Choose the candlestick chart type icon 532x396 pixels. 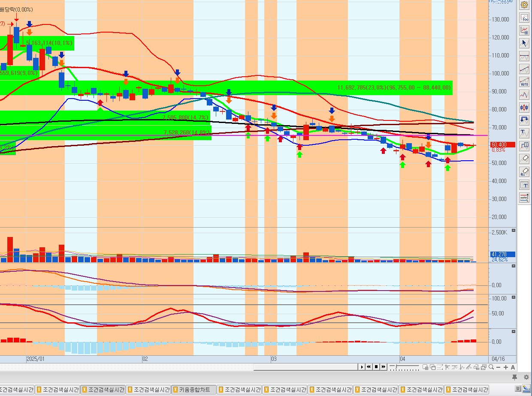[524, 108]
